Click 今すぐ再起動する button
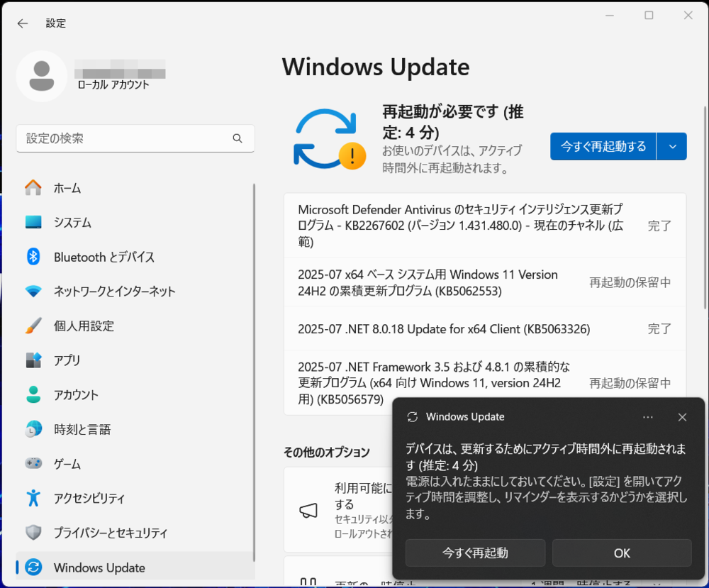Screen dimensions: 709x588 coord(603,147)
